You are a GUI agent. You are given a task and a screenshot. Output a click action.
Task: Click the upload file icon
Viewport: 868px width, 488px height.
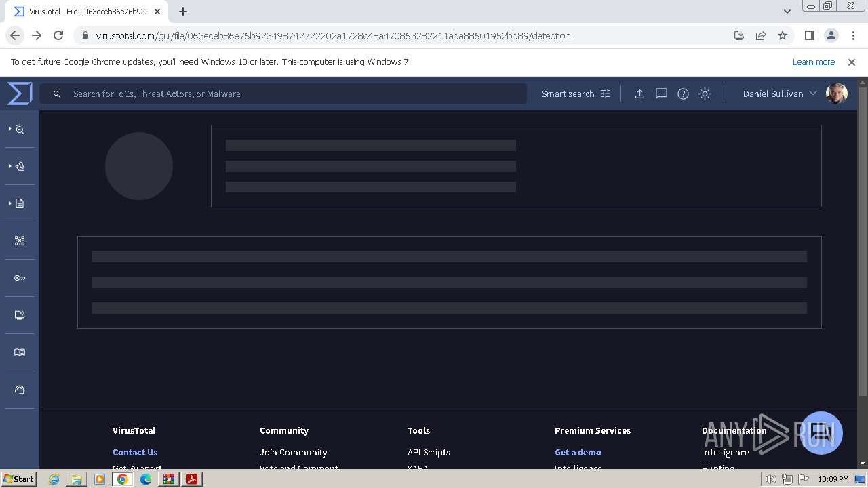point(639,94)
